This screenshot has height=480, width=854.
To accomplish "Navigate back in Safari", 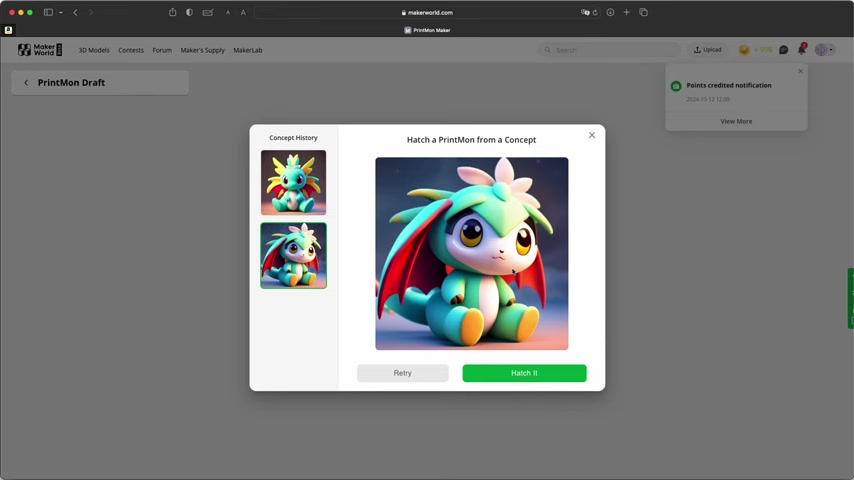I will [75, 12].
